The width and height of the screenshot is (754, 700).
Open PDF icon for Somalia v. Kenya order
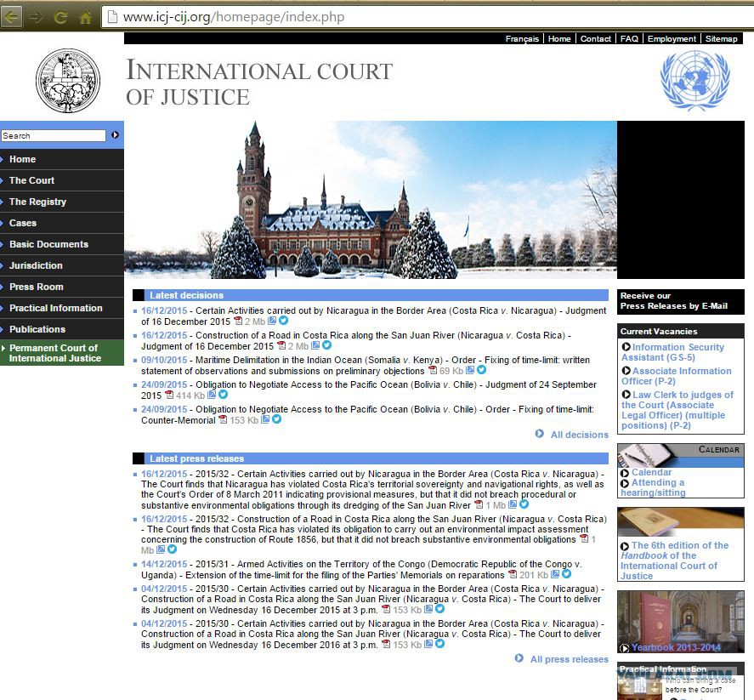[432, 371]
